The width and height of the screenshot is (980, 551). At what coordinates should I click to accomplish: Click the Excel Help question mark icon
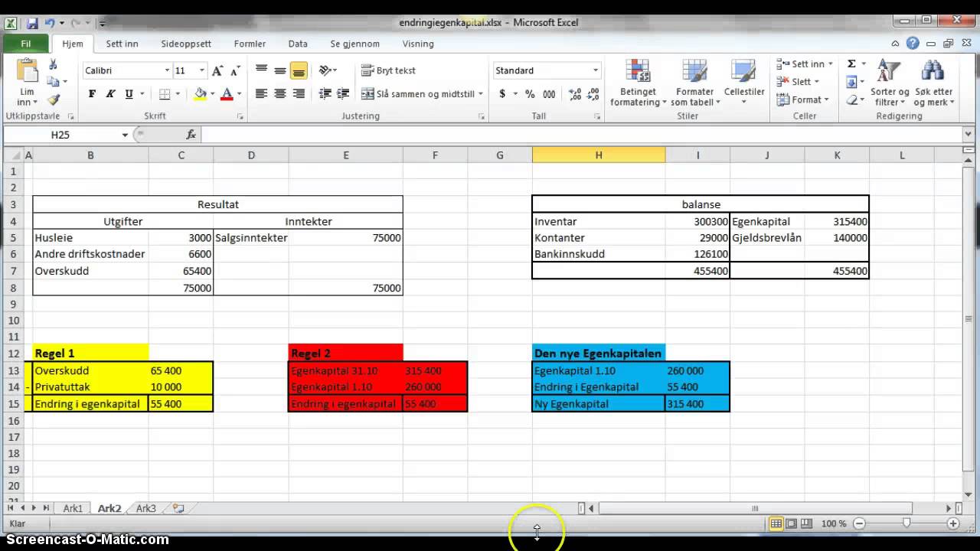tap(913, 44)
